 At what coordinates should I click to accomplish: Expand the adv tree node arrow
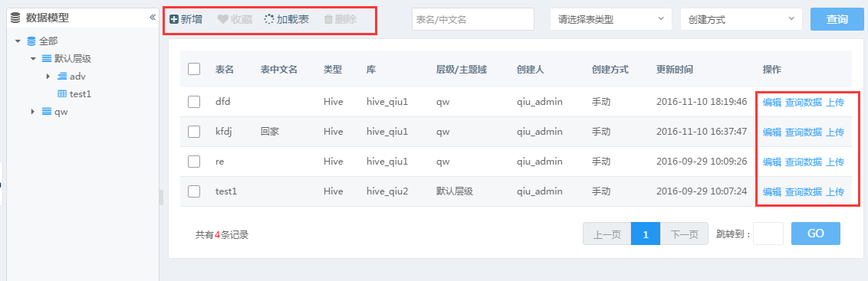[48, 76]
